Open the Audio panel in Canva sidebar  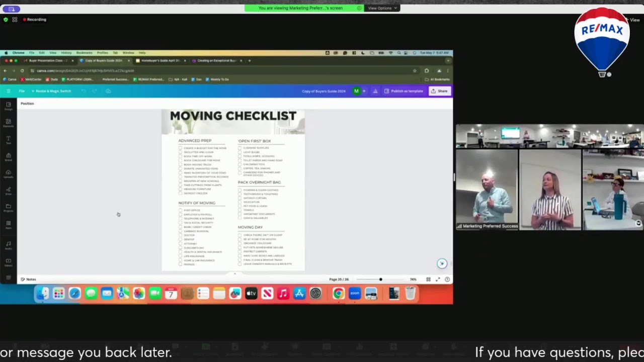tap(8, 245)
